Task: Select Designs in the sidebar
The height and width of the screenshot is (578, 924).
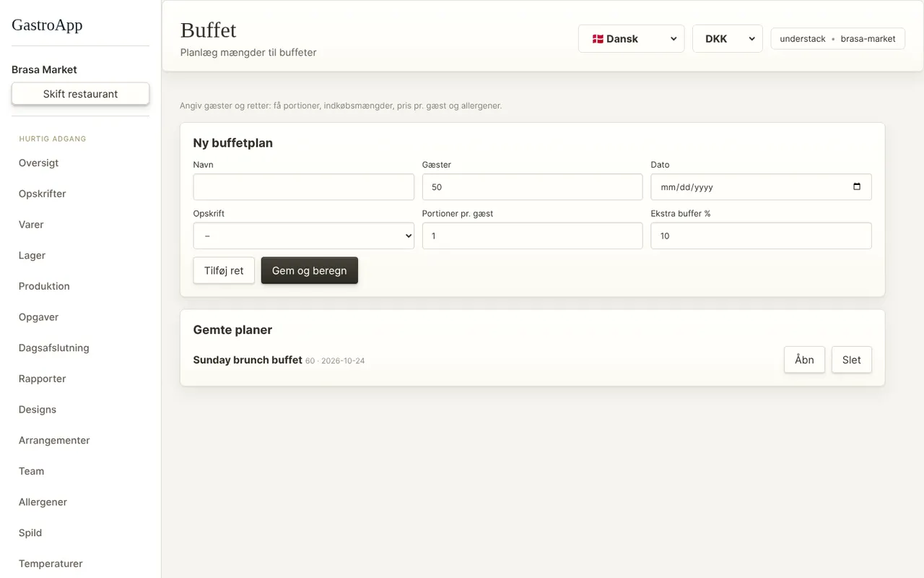Action: pyautogui.click(x=38, y=410)
